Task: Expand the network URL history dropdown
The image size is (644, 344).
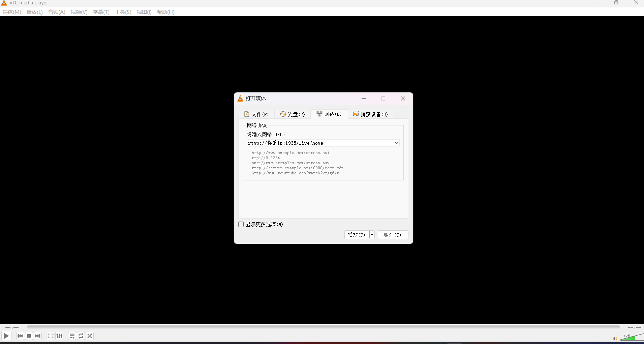Action: point(396,143)
